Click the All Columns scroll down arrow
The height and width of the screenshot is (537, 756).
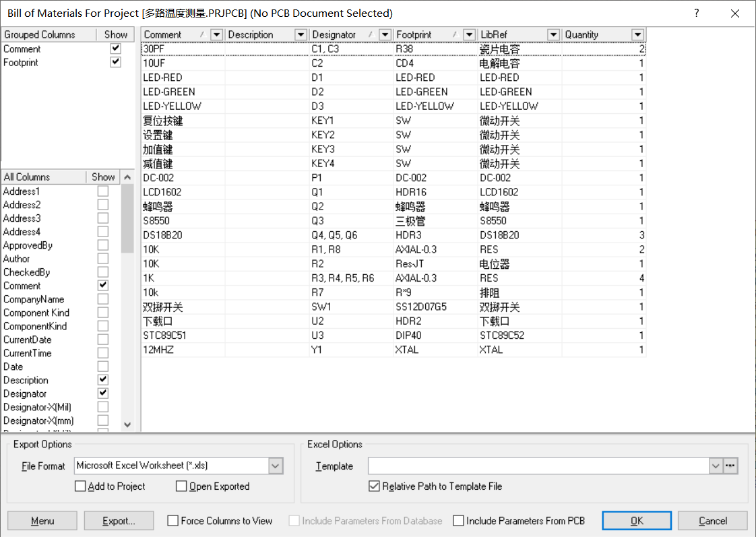point(127,424)
